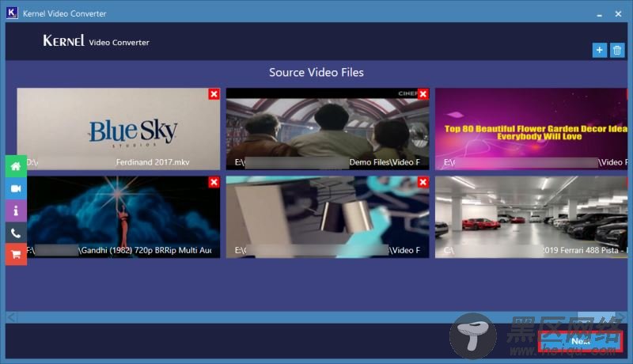This screenshot has height=364, width=633.
Task: Select the abstract teal shapes video thumbnail
Action: pyautogui.click(x=328, y=217)
